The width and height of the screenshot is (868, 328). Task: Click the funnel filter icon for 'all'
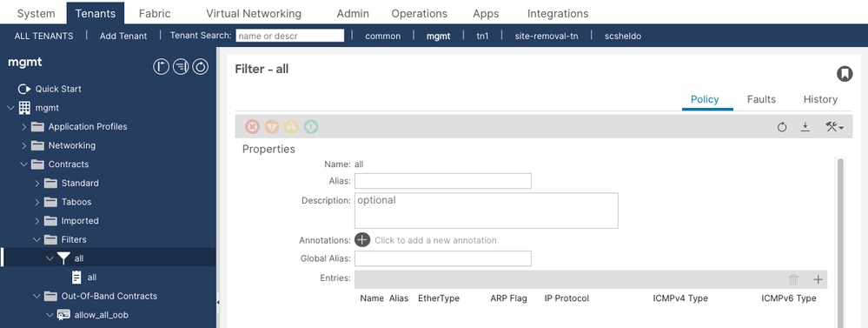pyautogui.click(x=64, y=258)
